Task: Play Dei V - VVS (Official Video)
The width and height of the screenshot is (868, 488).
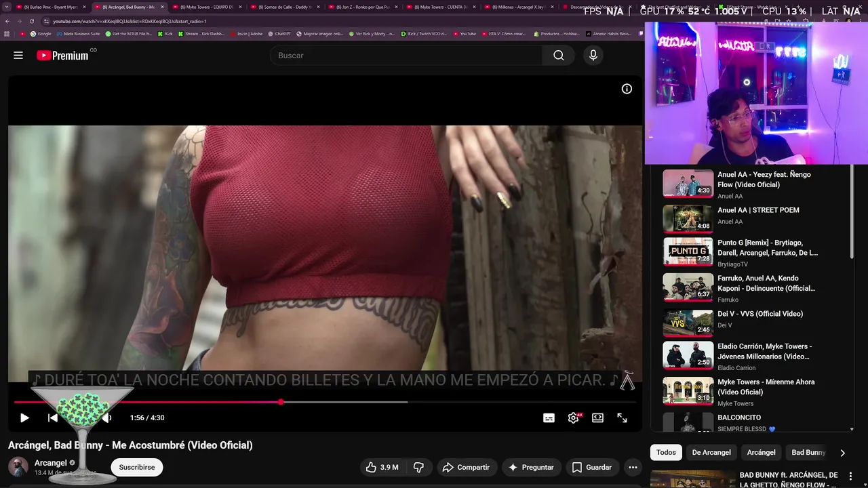Action: coord(751,323)
